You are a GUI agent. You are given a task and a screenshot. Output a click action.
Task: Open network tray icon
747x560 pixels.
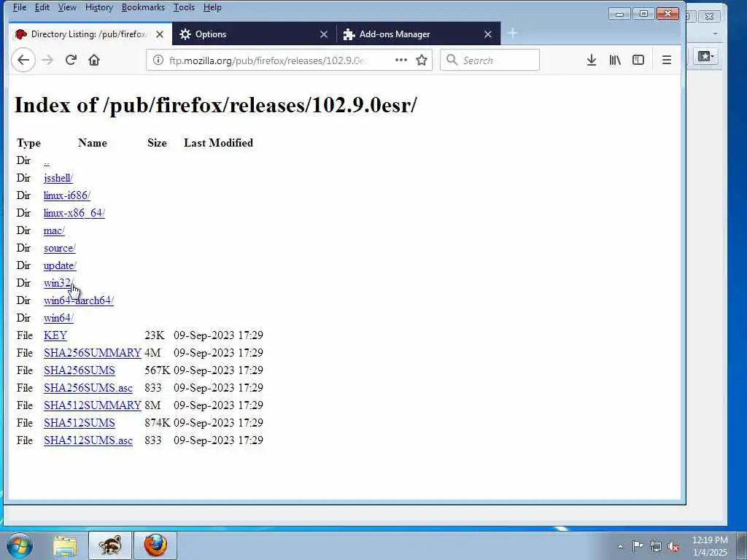[656, 546]
